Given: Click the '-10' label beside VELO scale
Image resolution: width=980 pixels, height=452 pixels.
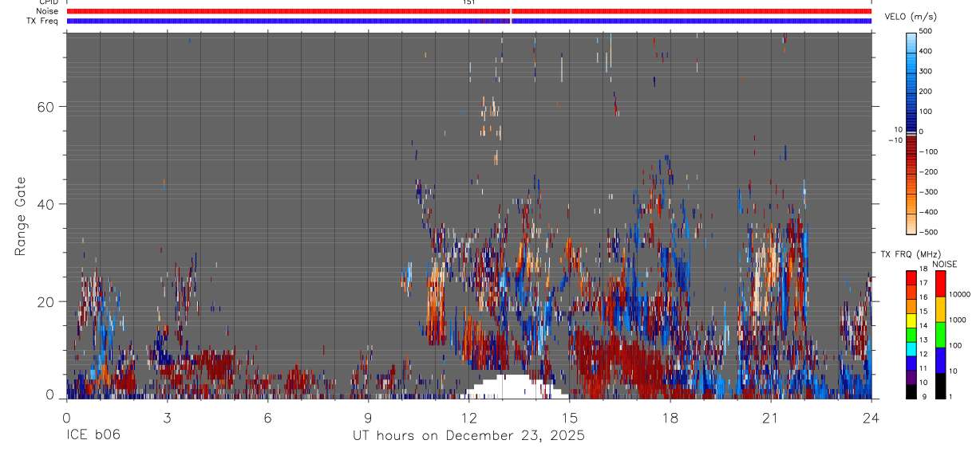Looking at the screenshot, I should pos(895,140).
